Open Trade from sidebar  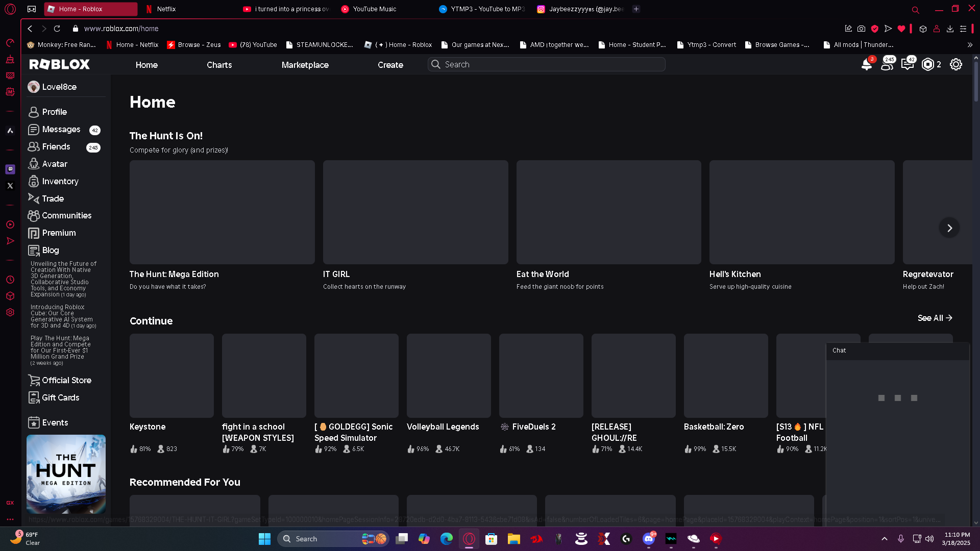[x=46, y=198]
